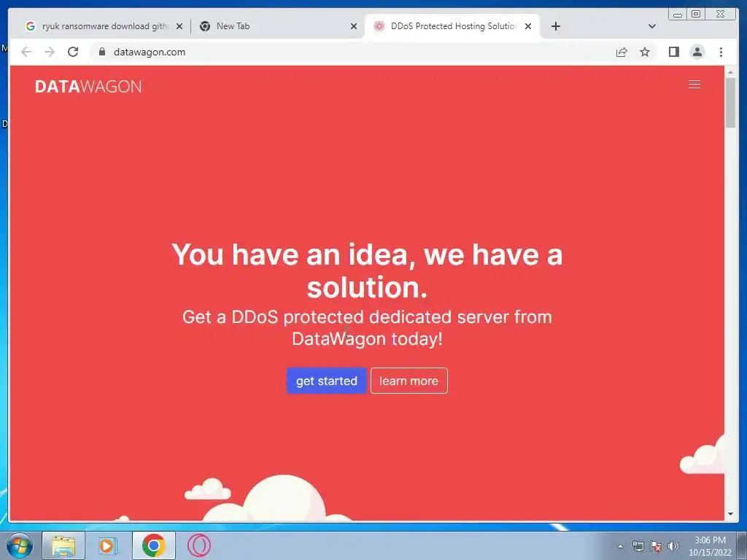Open the Action Center flag icon
This screenshot has height=560, width=747.
click(656, 546)
